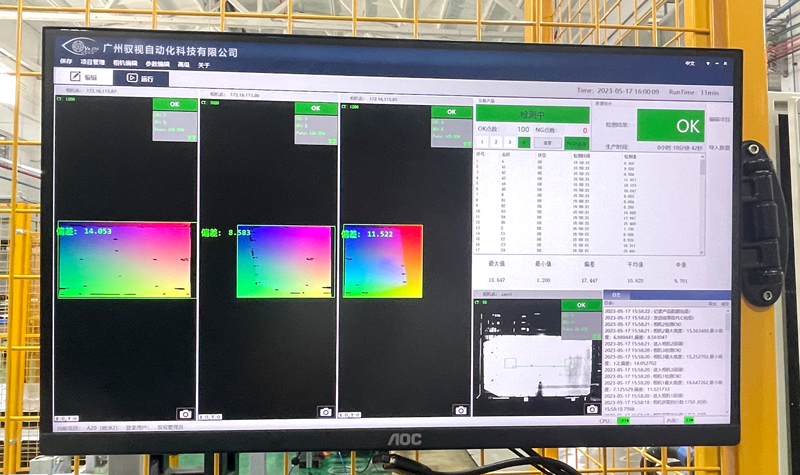
Task: Open the 参数编辑 menu
Action: pos(158,64)
